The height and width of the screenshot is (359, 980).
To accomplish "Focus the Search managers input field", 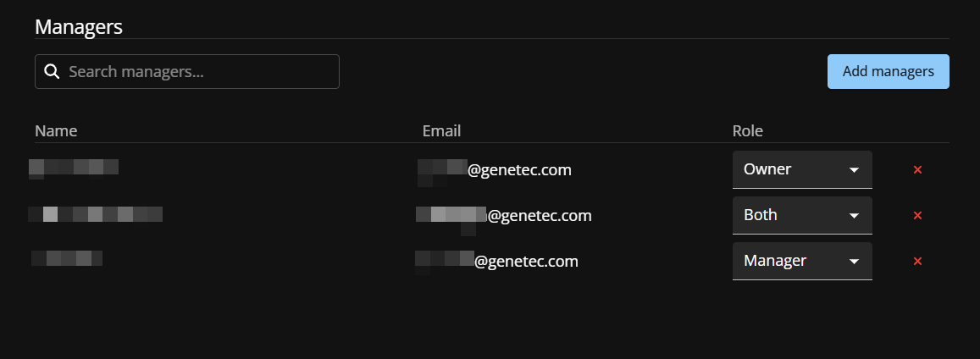I will (x=199, y=72).
